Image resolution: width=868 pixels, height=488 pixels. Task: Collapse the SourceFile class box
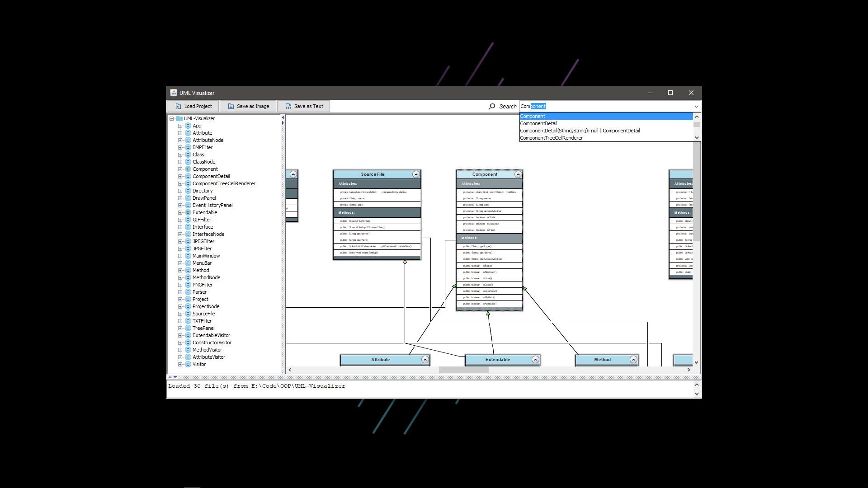[416, 174]
